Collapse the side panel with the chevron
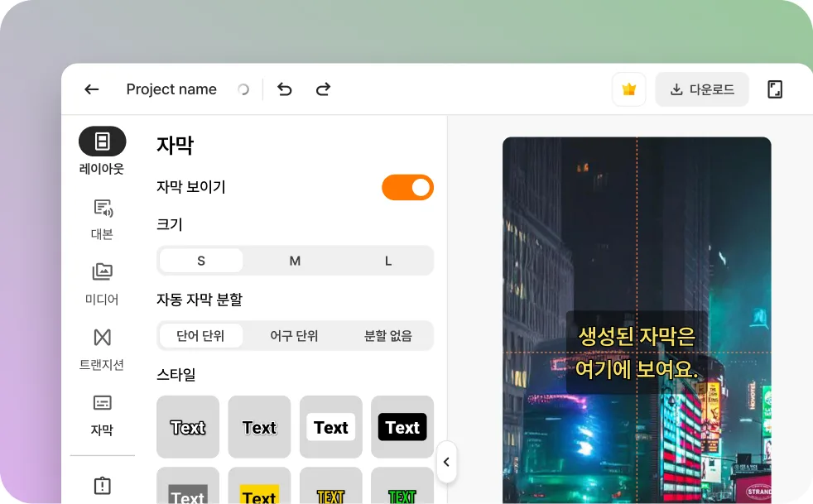 point(446,462)
